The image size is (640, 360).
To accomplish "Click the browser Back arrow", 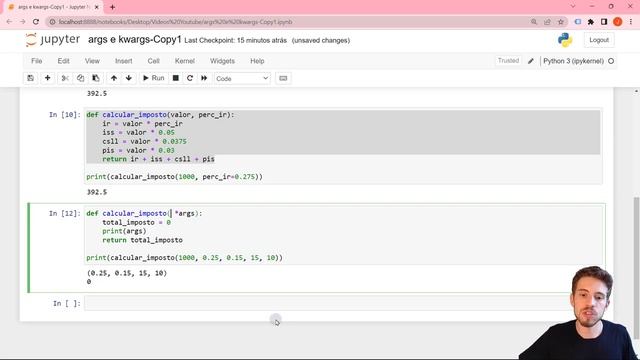I will [9, 22].
